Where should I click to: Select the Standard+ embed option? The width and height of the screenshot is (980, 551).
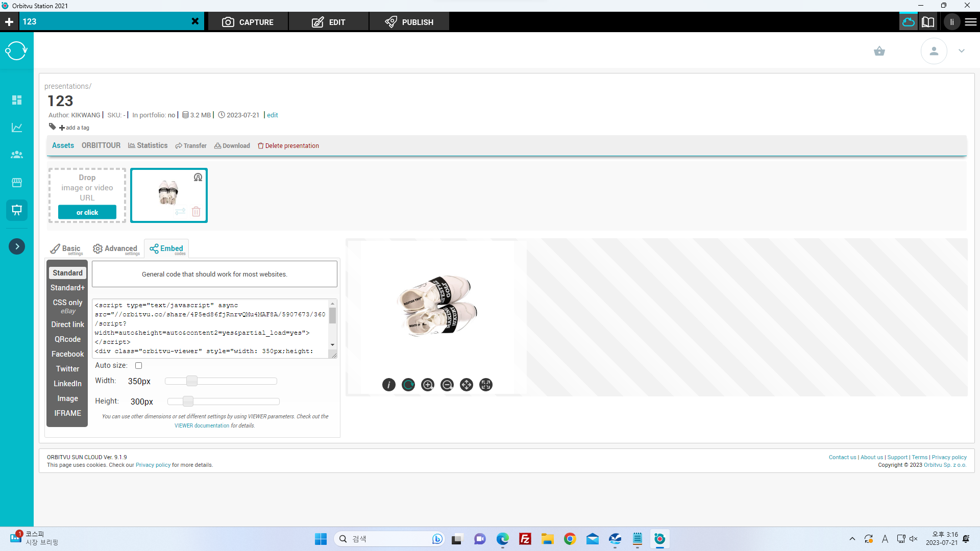click(x=67, y=288)
